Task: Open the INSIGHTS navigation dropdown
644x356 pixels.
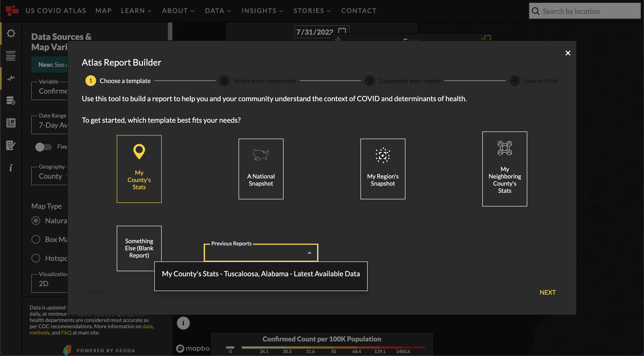Action: point(262,11)
